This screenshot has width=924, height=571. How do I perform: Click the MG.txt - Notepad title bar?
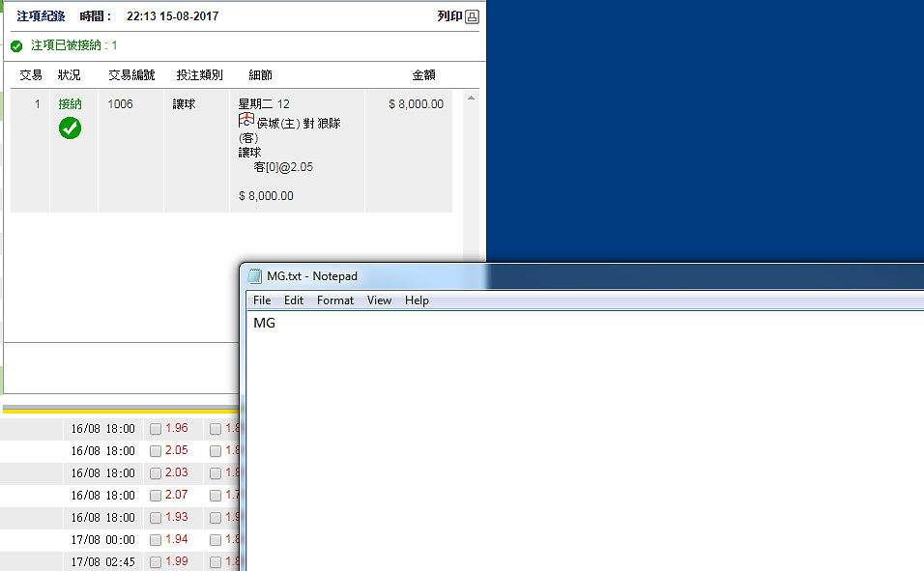[x=584, y=275]
